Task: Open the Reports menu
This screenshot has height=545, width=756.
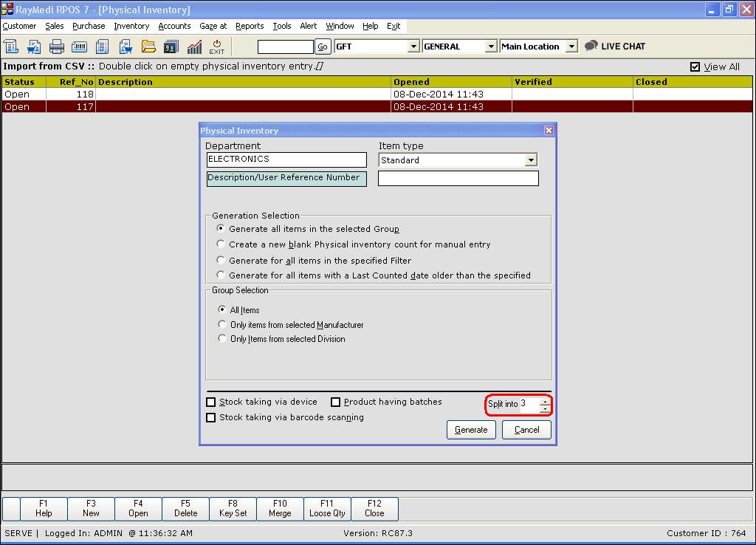Action: tap(250, 26)
